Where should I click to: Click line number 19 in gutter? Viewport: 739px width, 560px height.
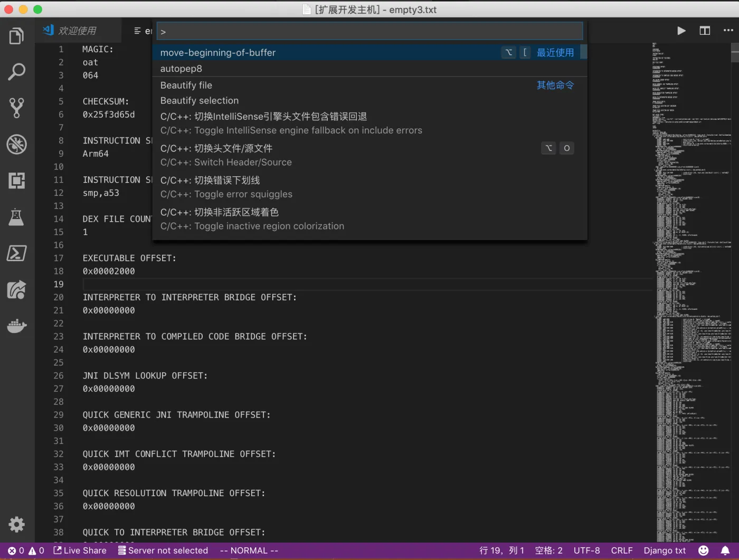pos(58,284)
